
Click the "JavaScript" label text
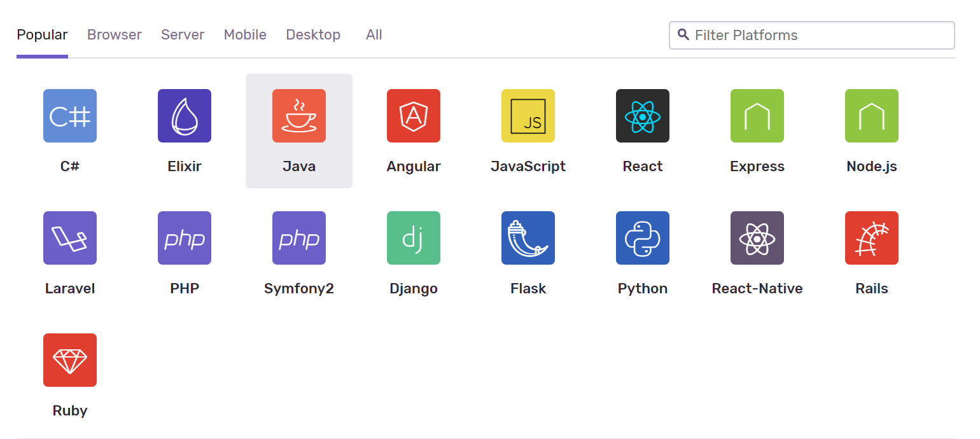pos(528,167)
